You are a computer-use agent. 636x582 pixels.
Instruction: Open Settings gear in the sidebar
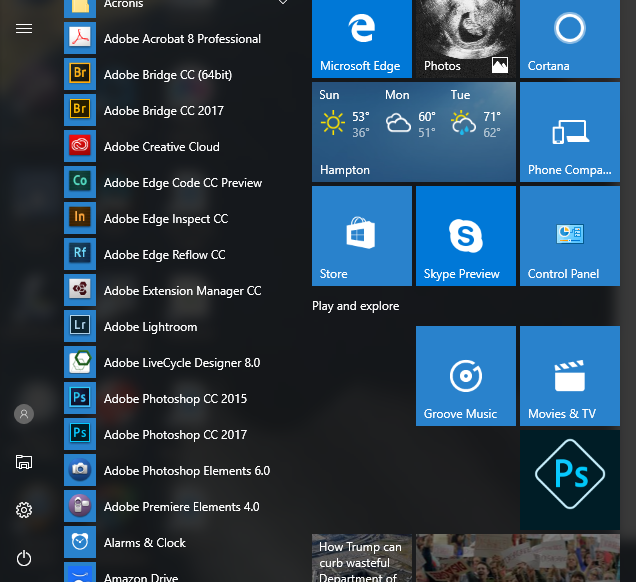point(24,510)
